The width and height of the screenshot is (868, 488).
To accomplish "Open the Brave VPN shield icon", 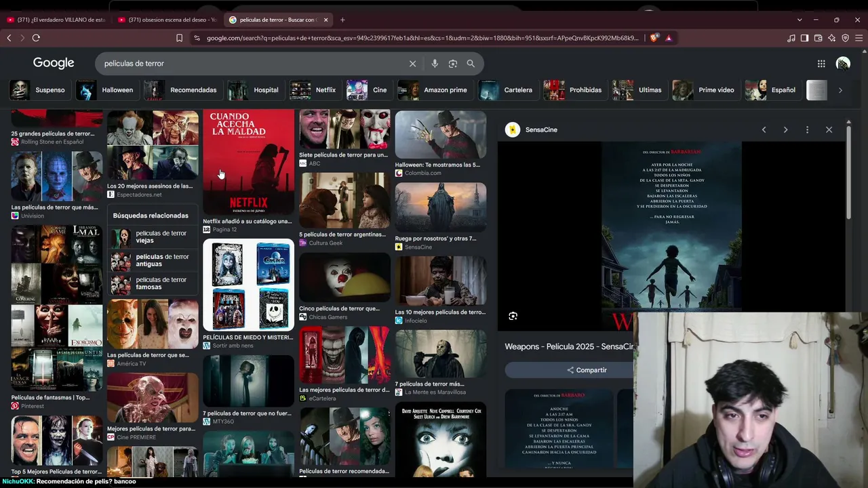I will pyautogui.click(x=845, y=38).
